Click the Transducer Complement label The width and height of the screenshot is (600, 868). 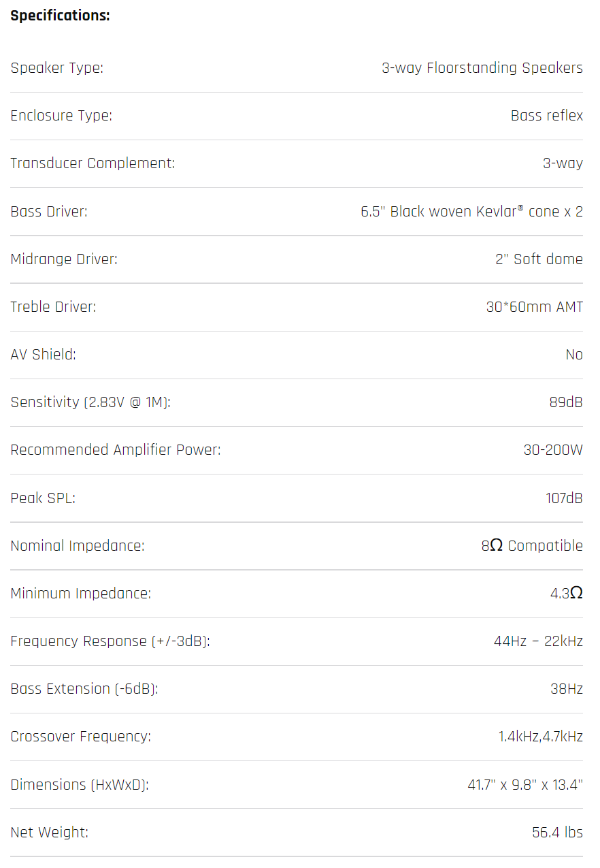click(93, 163)
